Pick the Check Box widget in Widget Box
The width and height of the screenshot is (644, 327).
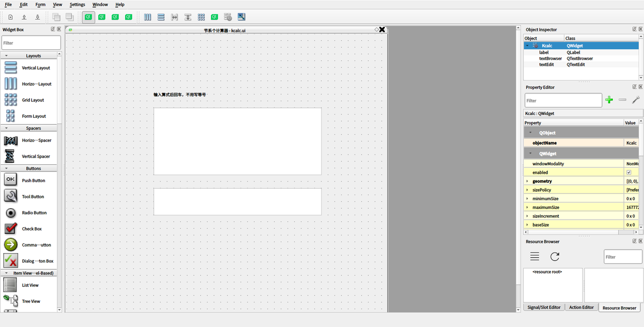coord(32,229)
